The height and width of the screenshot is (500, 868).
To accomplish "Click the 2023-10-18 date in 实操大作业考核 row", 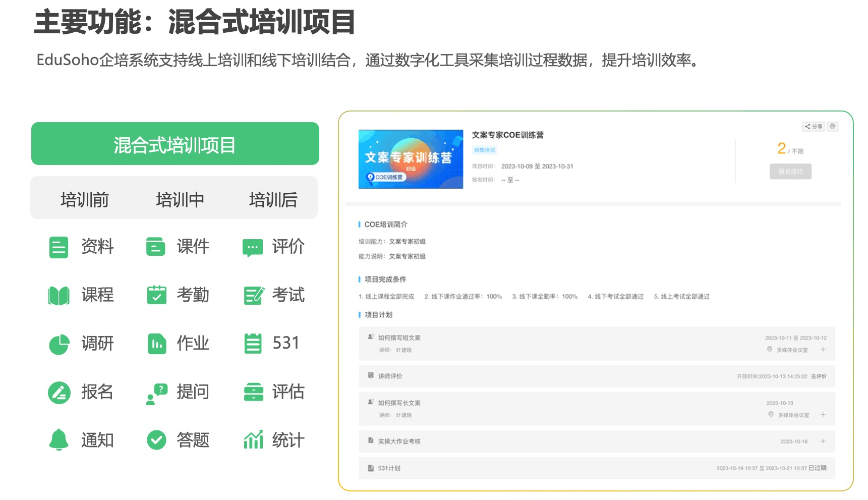I will click(794, 441).
